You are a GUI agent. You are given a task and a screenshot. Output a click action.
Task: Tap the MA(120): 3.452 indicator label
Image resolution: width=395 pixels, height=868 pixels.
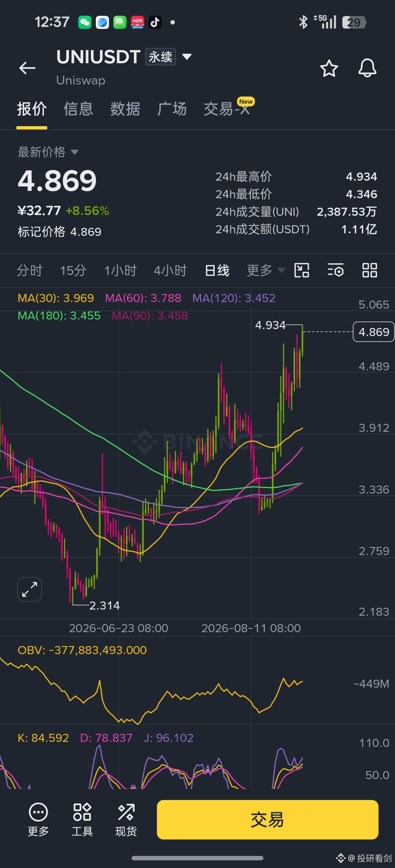(234, 298)
